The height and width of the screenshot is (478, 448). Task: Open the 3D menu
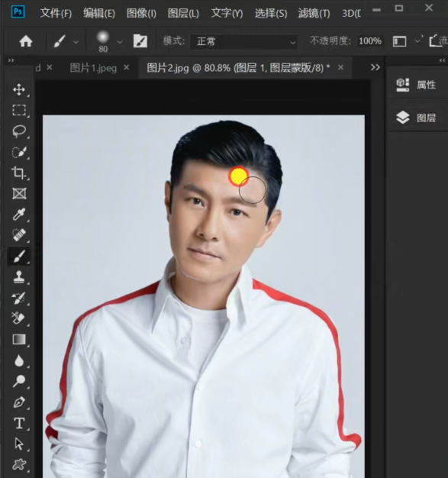coord(351,13)
